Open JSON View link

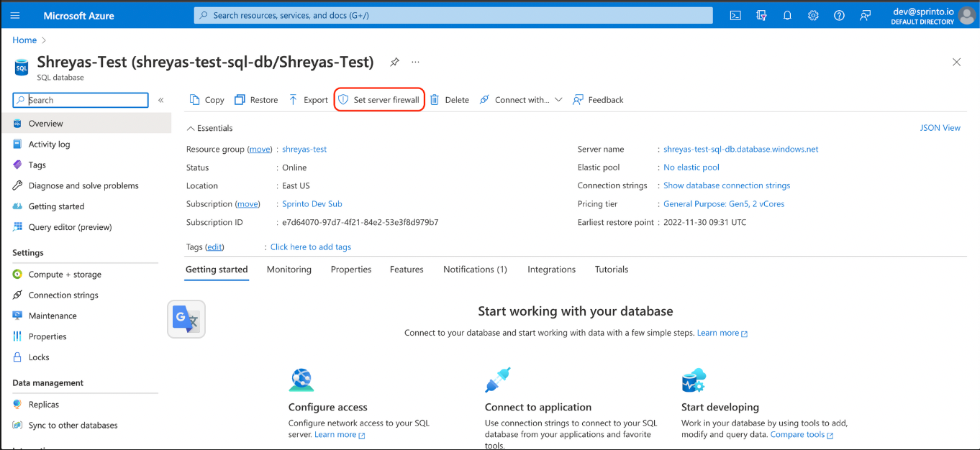940,128
